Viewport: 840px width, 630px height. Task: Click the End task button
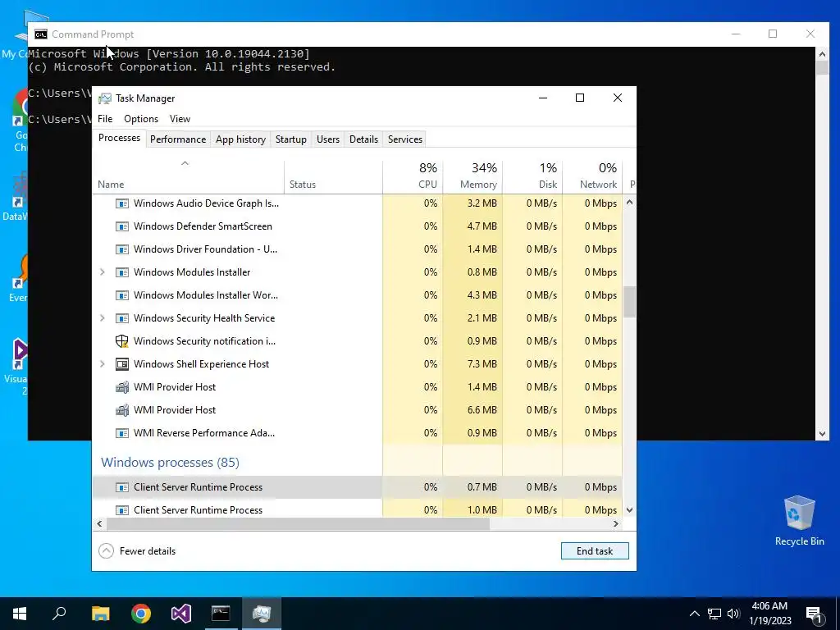[595, 551]
